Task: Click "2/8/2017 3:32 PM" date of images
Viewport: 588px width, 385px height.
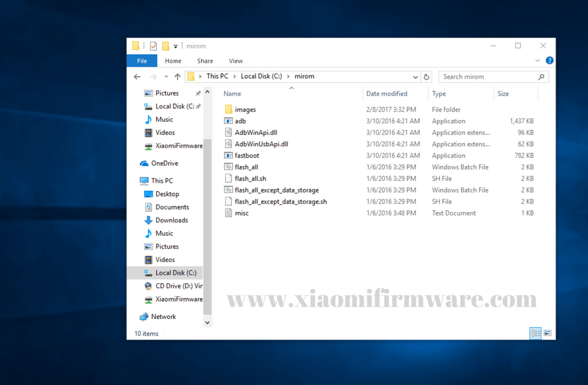Action: [x=391, y=110]
